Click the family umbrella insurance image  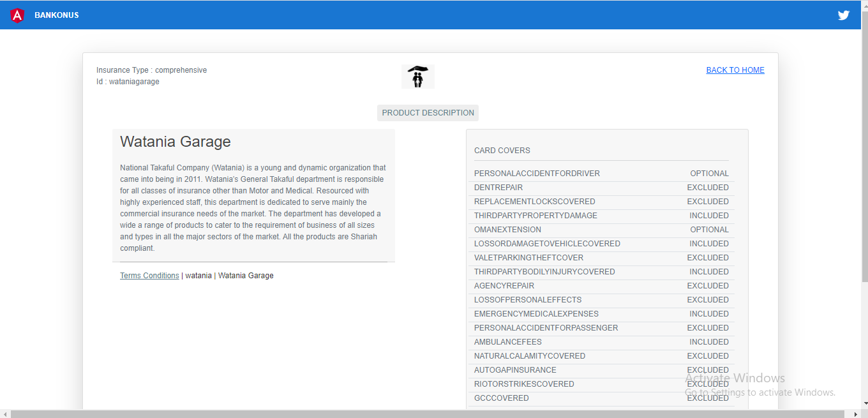click(x=418, y=77)
